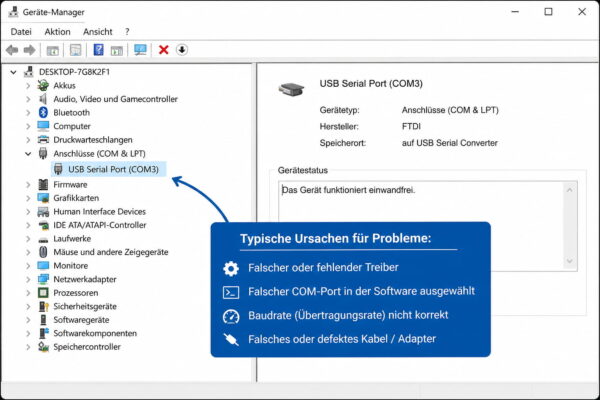Viewport: 600px width, 400px height.
Task: Click the Laufwerke drive icon
Action: 43,240
